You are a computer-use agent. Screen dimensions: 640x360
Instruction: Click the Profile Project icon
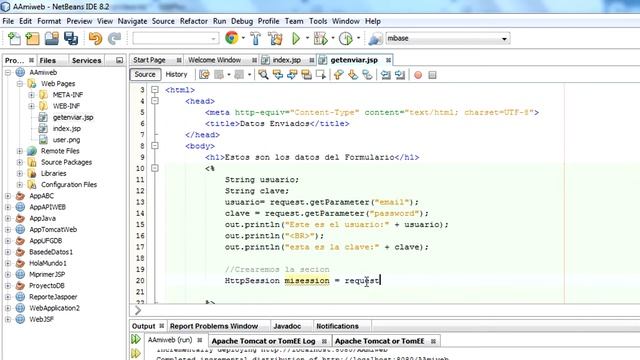pos(346,38)
